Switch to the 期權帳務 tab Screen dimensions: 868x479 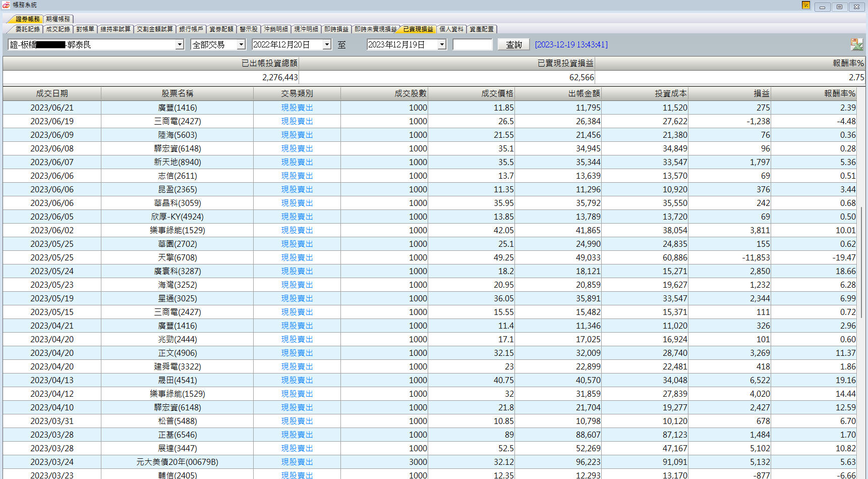(x=58, y=19)
